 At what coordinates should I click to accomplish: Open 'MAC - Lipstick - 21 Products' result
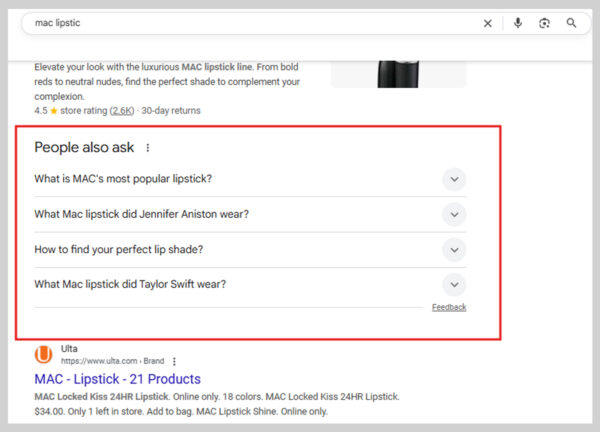117,379
